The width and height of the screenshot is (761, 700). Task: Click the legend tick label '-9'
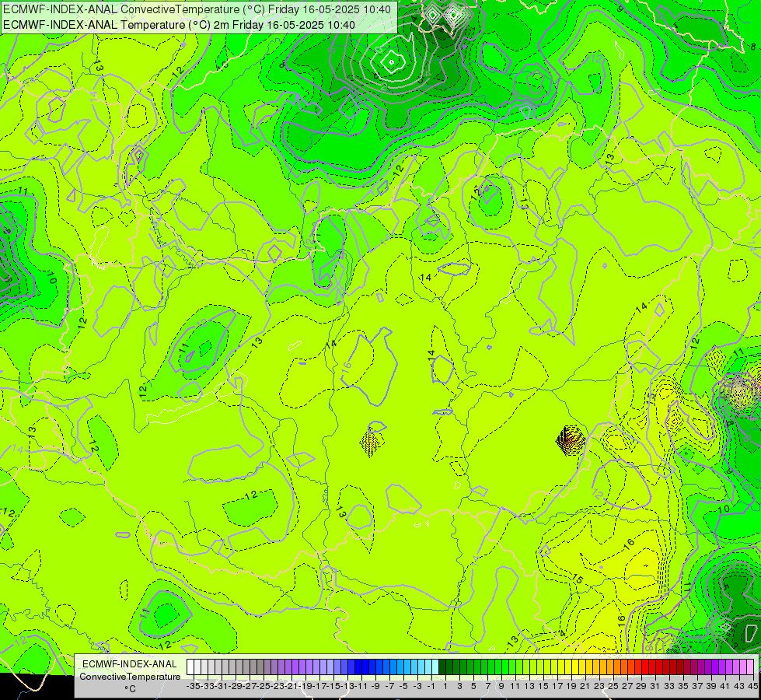coord(375,686)
